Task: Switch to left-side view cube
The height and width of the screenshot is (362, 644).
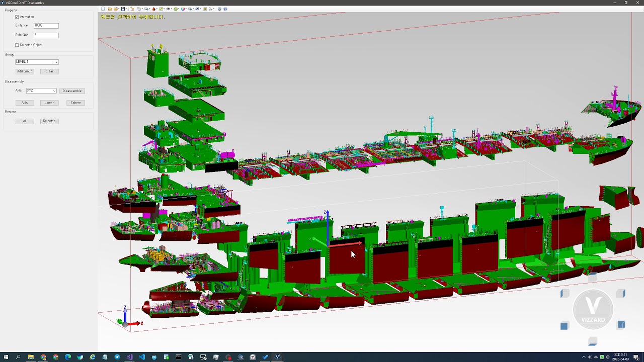Action: pos(565,293)
